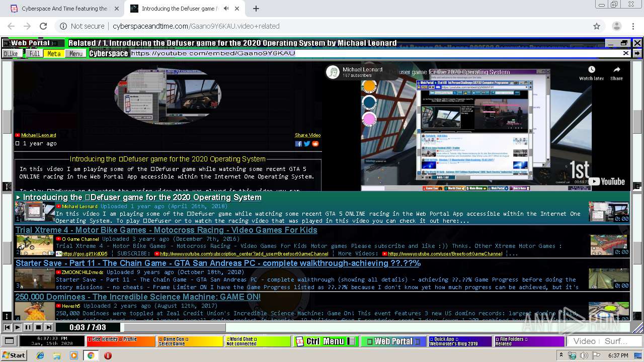This screenshot has width=644, height=362.
Task: Open the ZMOONCHILDmods uploader link
Action: click(x=83, y=273)
